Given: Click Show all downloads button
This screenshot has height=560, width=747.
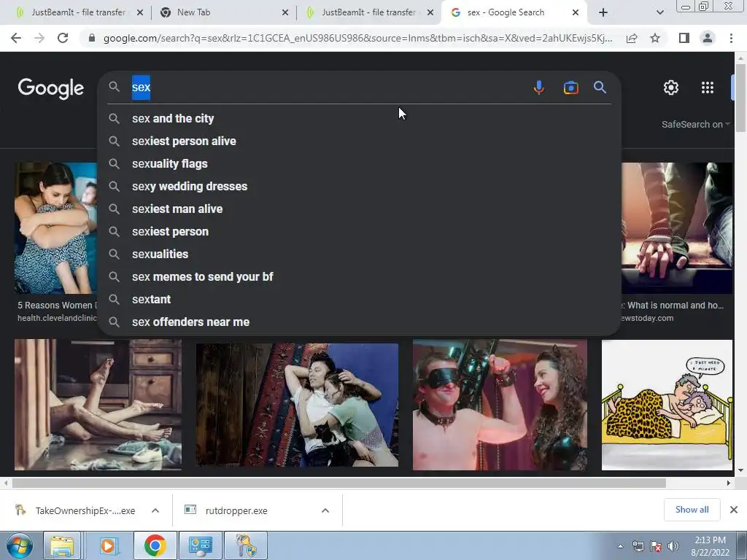Looking at the screenshot, I should click(x=692, y=510).
